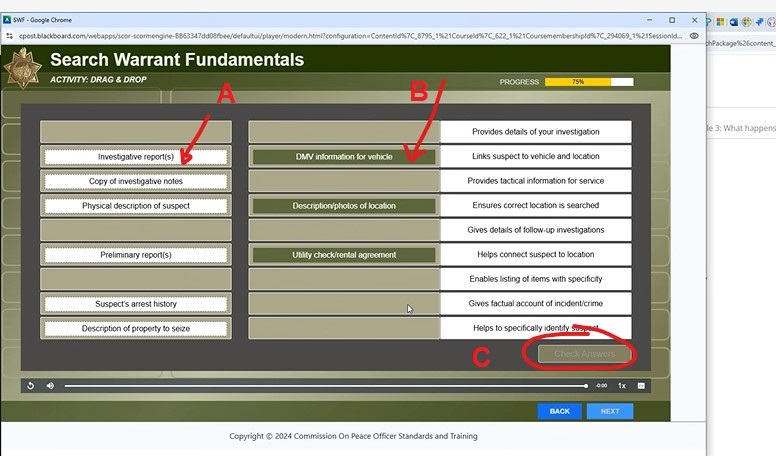Select the Investigative report(s) item

click(x=136, y=157)
